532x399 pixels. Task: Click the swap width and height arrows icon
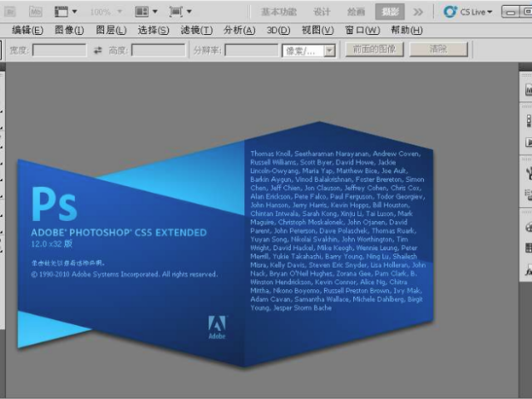coord(97,50)
